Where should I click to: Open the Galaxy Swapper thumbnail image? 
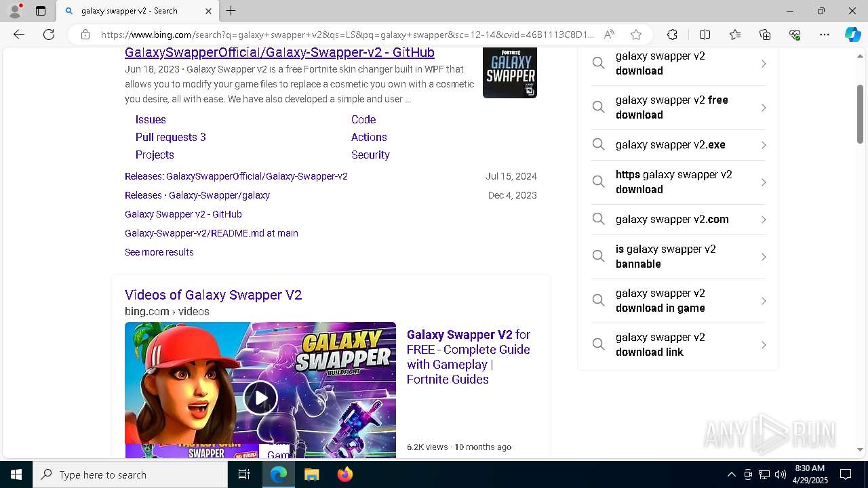(x=510, y=73)
